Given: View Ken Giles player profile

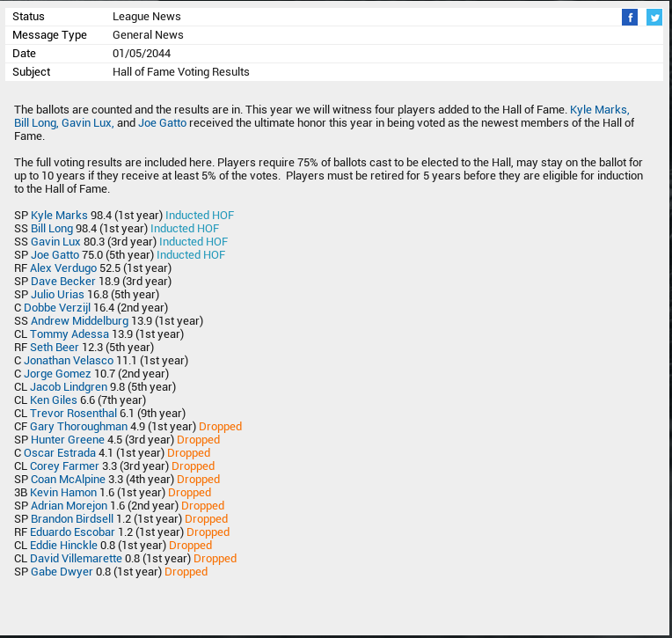Looking at the screenshot, I should point(54,400).
